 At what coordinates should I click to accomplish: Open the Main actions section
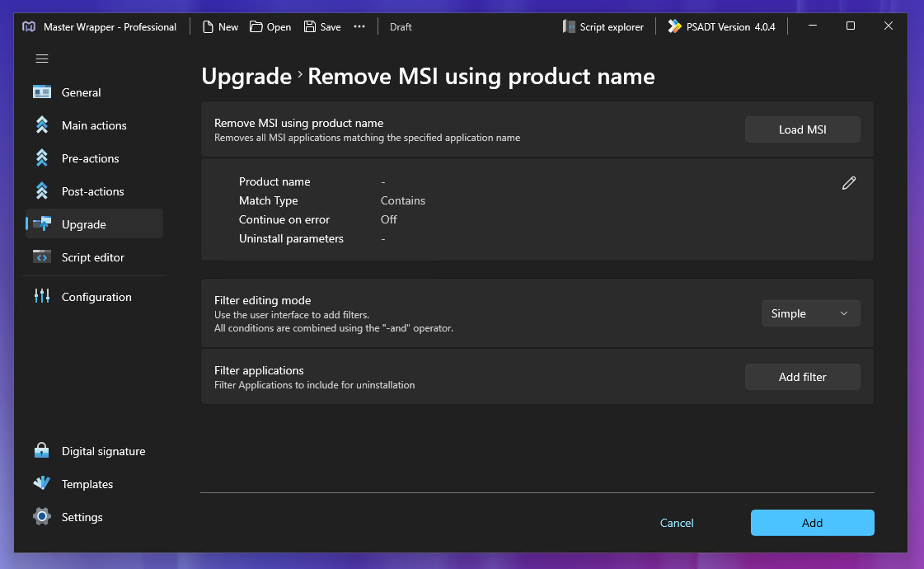point(94,125)
